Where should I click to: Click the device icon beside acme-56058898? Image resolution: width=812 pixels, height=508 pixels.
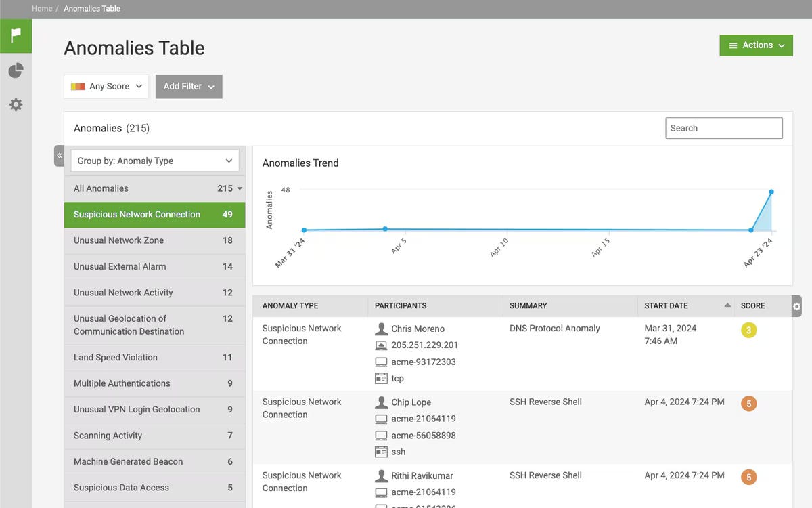pos(381,436)
